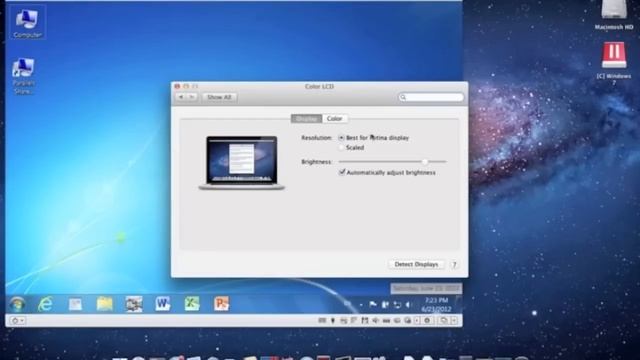This screenshot has height=360, width=640.
Task: Click the Detect Displays button
Action: click(x=416, y=264)
